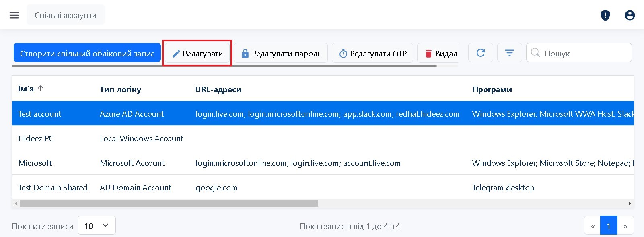
Task: Click the Тип логіну column header
Action: [120, 89]
